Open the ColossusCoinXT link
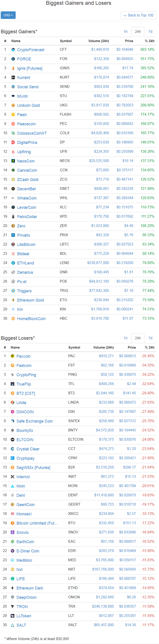The image size is (159, 644). pyautogui.click(x=32, y=133)
